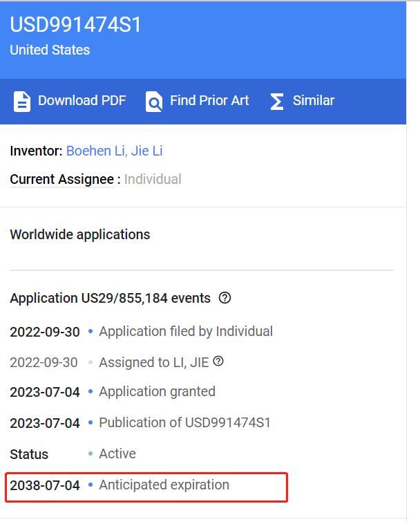Click Application filed by Individual event
420x524 pixels.
[186, 332]
